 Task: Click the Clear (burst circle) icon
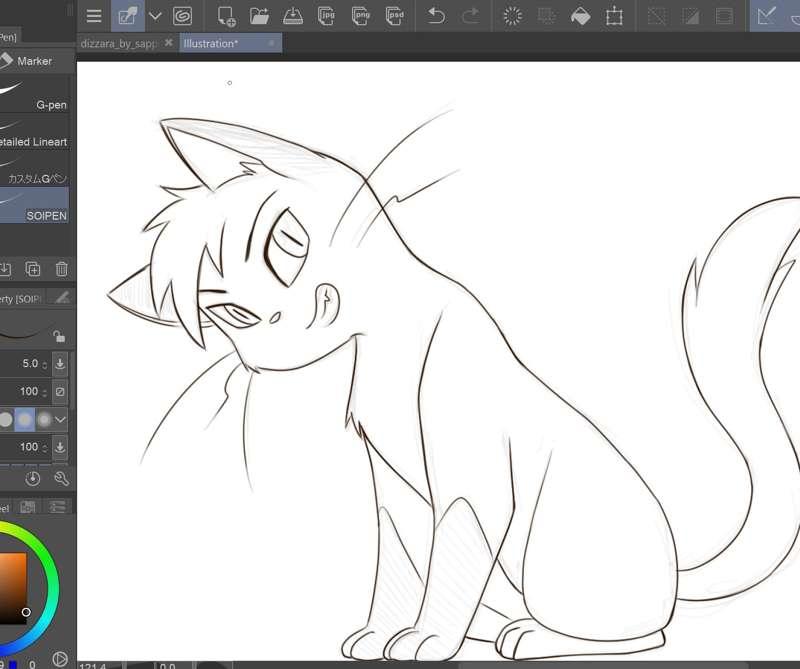[x=512, y=16]
